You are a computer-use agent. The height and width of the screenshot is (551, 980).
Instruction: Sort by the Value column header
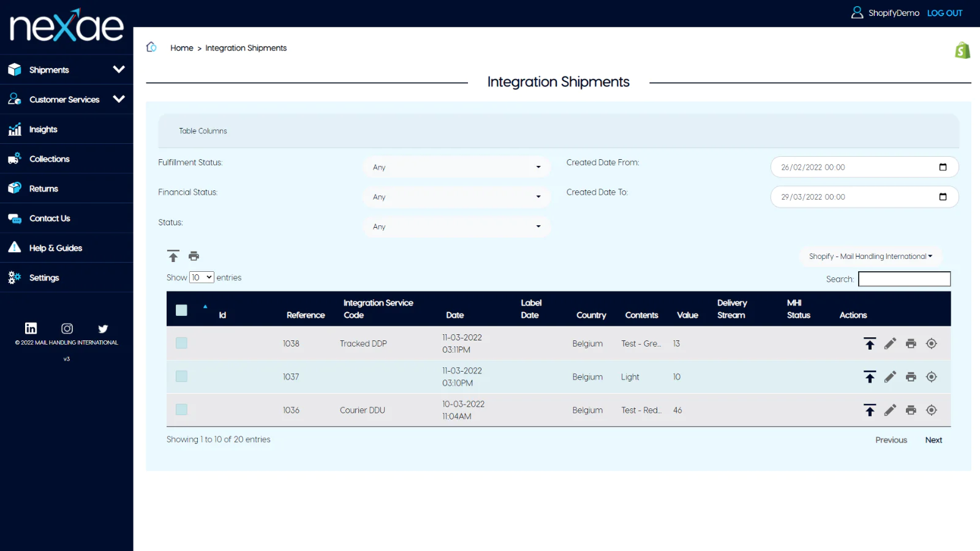[x=687, y=315]
